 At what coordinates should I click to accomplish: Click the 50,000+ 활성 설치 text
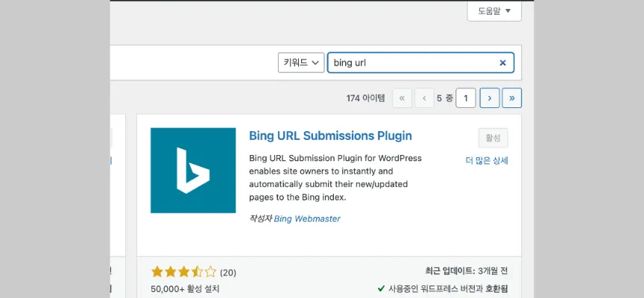186,289
